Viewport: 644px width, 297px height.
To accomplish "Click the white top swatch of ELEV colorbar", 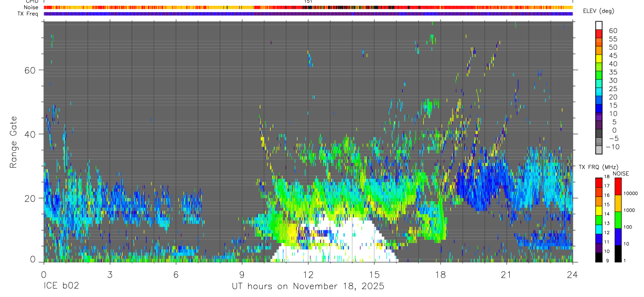I will [599, 25].
